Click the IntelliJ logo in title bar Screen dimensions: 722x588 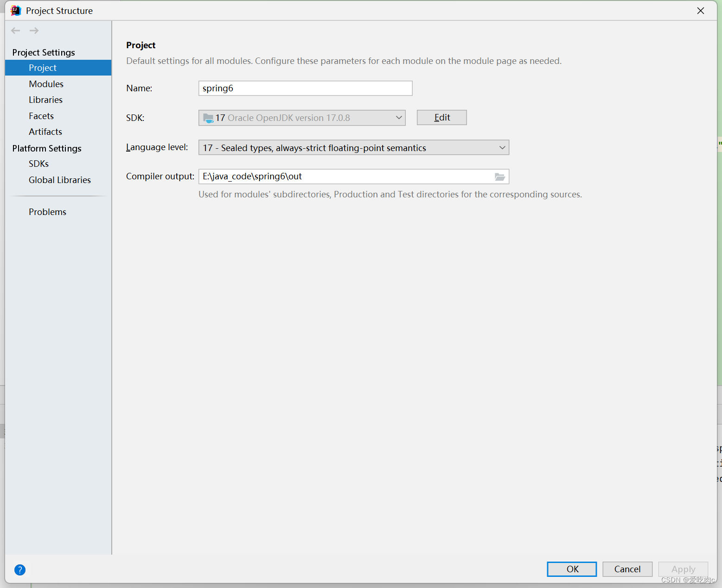pyautogui.click(x=16, y=11)
